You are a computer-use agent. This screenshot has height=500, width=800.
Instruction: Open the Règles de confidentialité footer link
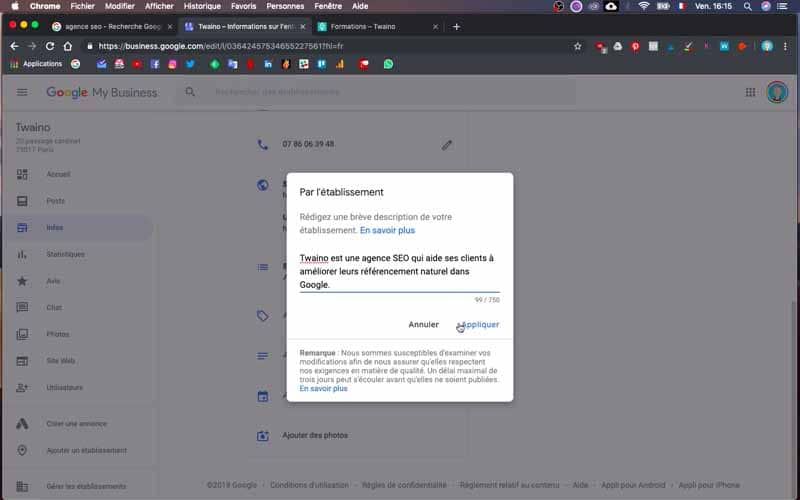pos(404,485)
